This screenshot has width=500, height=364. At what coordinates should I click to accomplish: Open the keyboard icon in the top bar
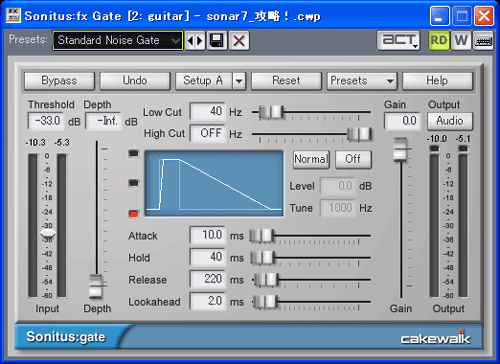tap(483, 41)
